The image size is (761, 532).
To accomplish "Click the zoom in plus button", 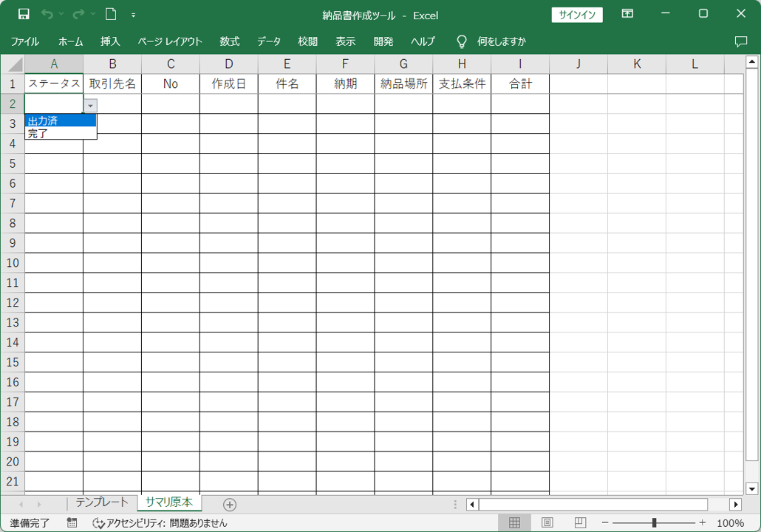I will [702, 523].
